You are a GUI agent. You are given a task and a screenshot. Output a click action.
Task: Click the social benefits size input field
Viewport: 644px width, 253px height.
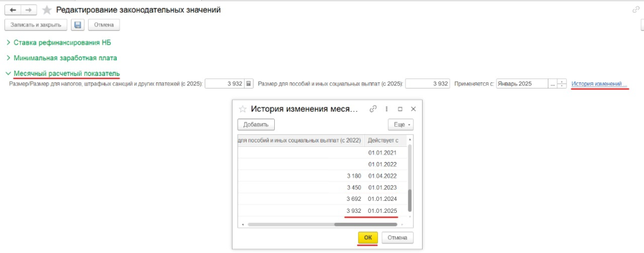click(428, 84)
